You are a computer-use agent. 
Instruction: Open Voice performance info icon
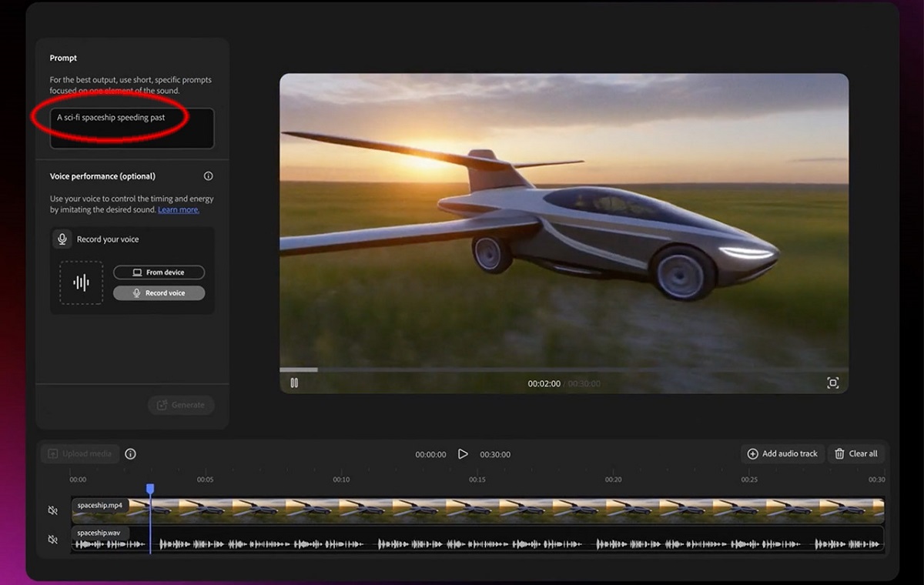(208, 176)
